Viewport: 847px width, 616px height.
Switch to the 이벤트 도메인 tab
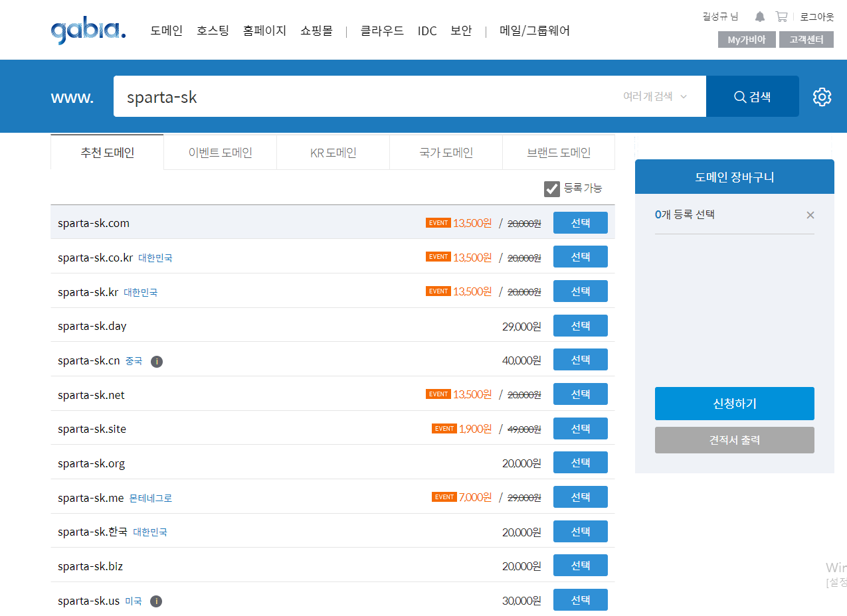[221, 152]
